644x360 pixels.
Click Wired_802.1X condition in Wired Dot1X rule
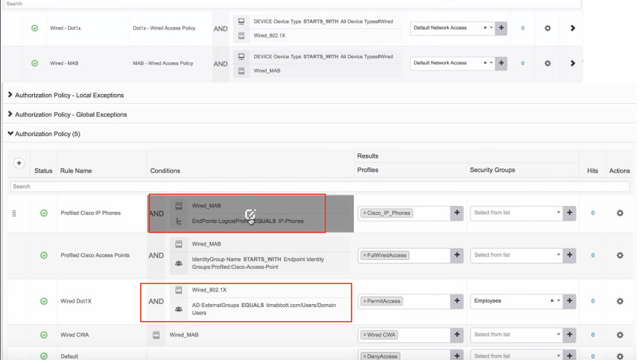coord(209,290)
